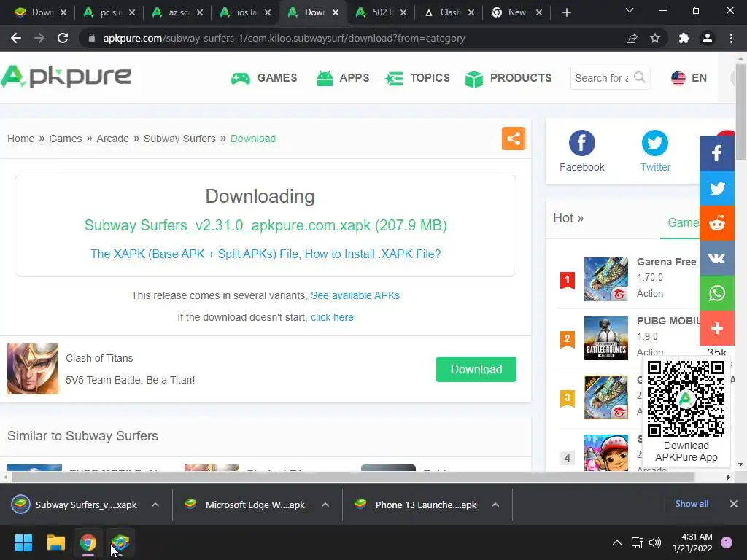
Task: Click the search magnifier icon
Action: (x=640, y=77)
